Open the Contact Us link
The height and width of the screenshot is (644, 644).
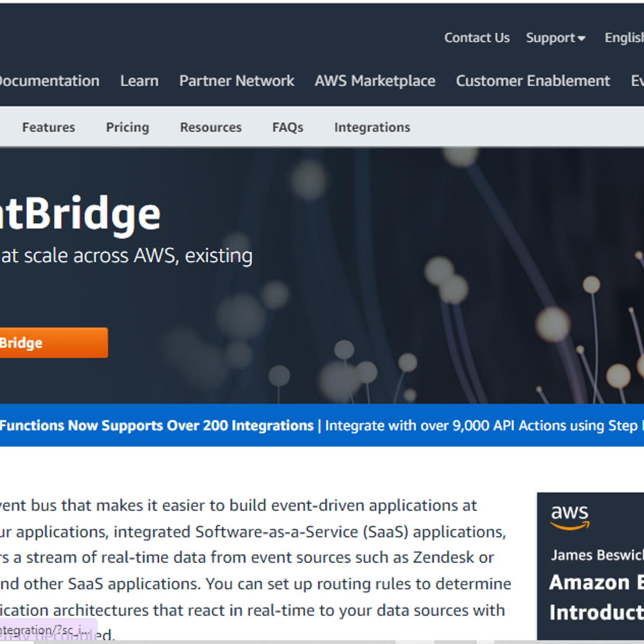(x=477, y=38)
